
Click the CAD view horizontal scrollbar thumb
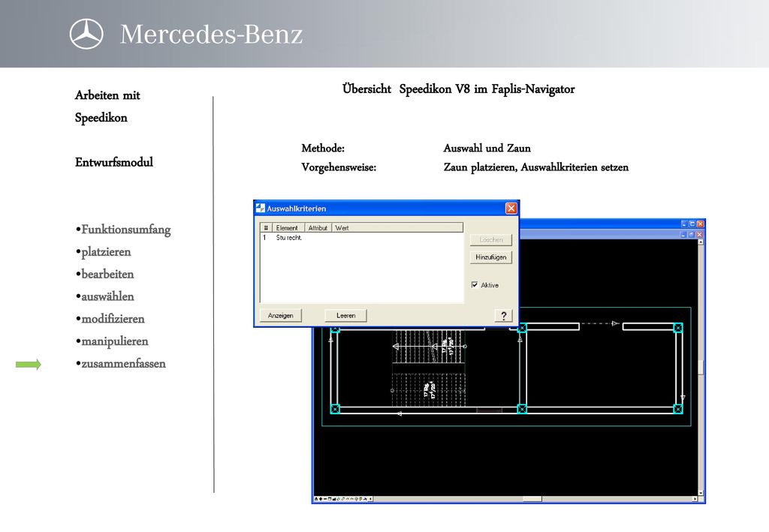(x=532, y=499)
